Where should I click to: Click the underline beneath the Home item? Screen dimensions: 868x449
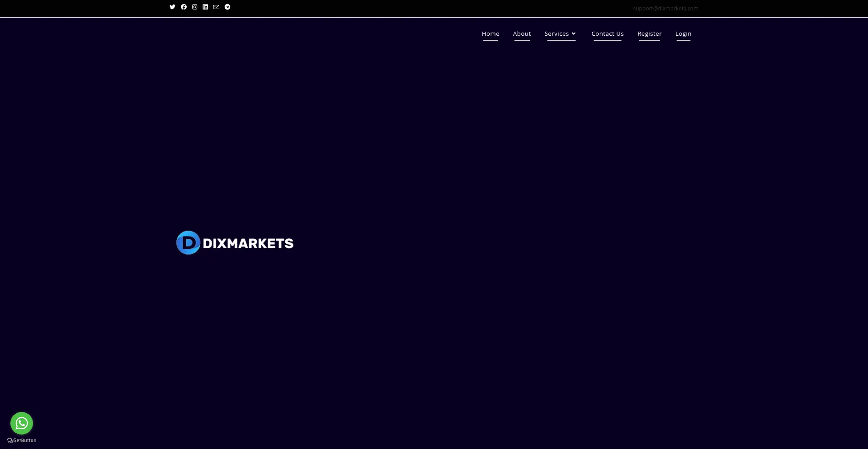click(x=491, y=40)
